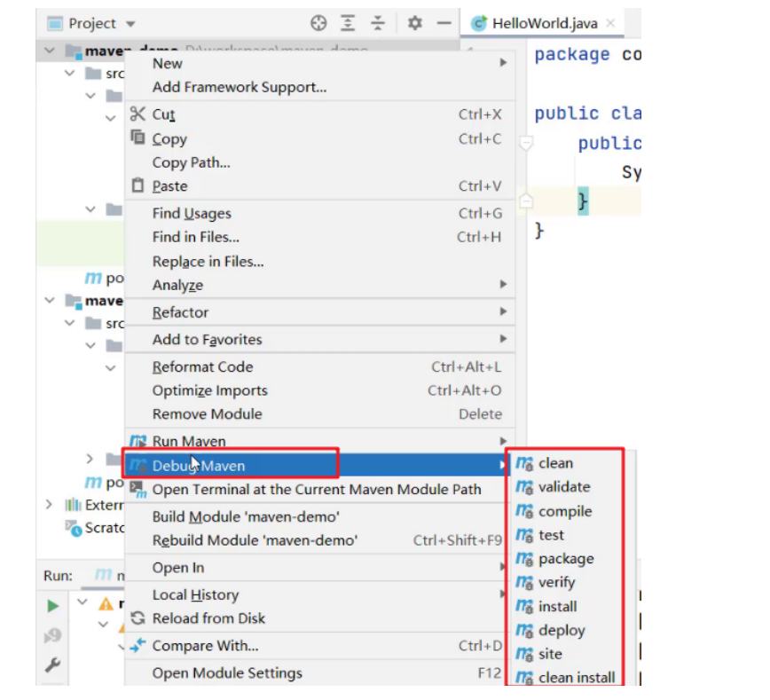Image resolution: width=770 pixels, height=700 pixels.
Task: Click the Run Maven icon
Action: 138,441
